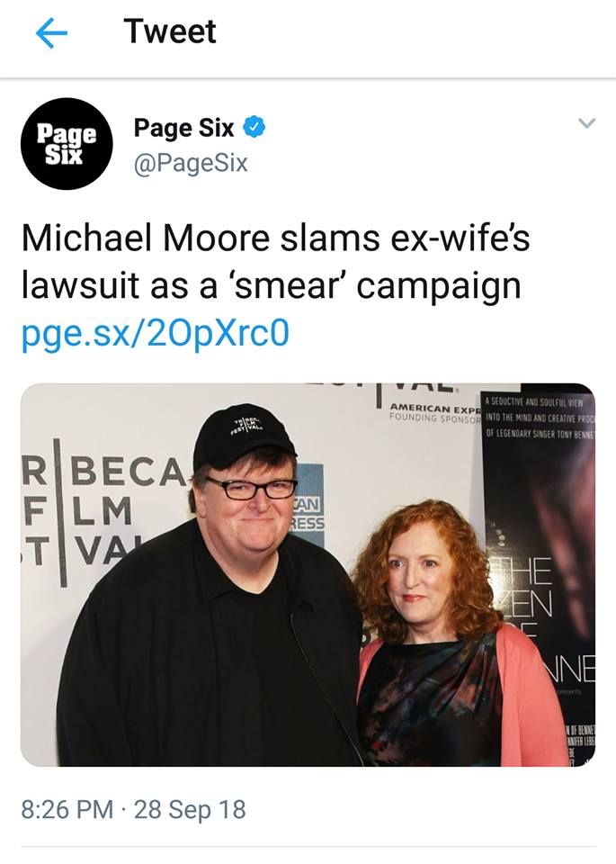
Task: Click the American Express founding sponsor text
Action: point(435,412)
